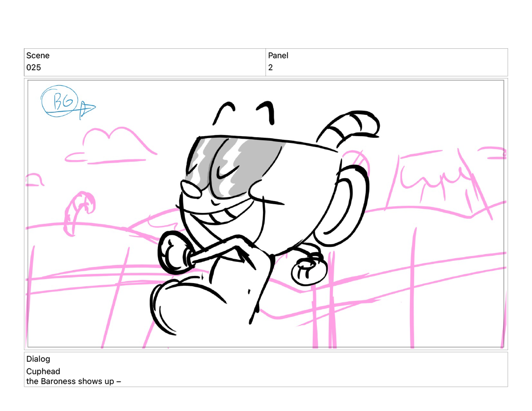Click the pink cloud sketch at upper left
The height and width of the screenshot is (411, 532).
tap(112, 141)
